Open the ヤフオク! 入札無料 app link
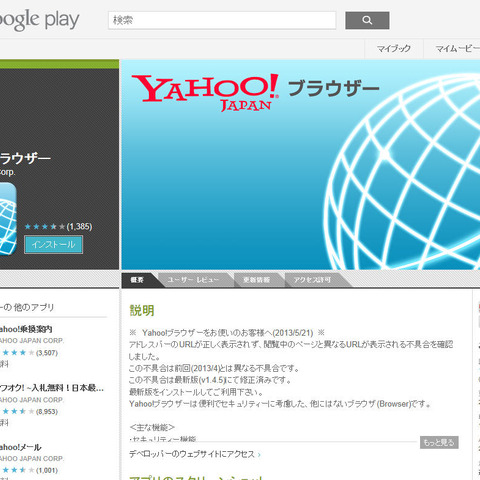This screenshot has width=480, height=480. pyautogui.click(x=52, y=388)
